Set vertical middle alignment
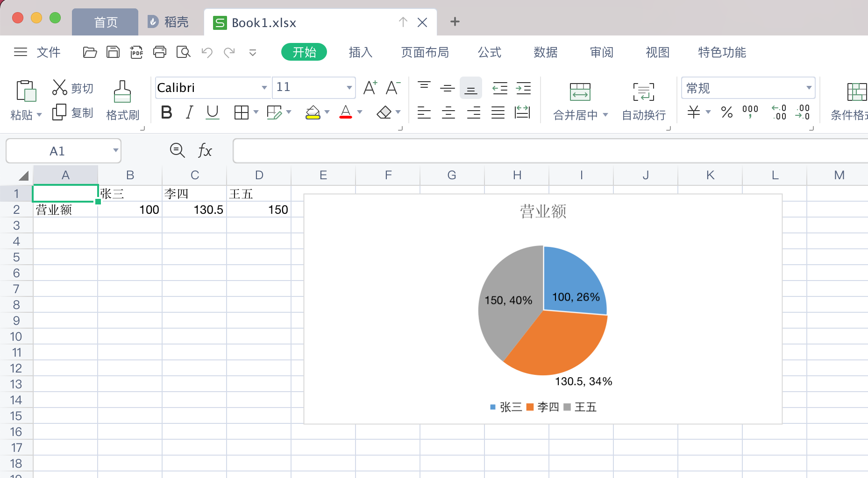 click(448, 87)
